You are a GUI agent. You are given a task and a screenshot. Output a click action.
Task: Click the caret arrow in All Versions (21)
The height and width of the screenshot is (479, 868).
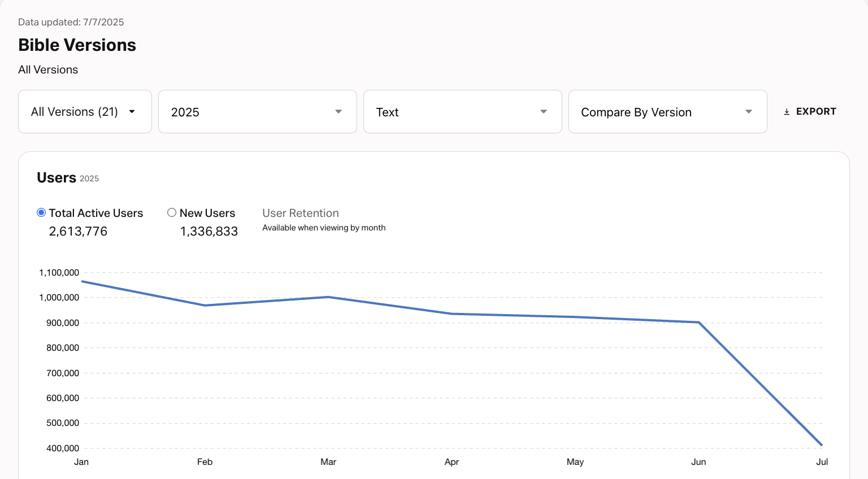pos(132,112)
